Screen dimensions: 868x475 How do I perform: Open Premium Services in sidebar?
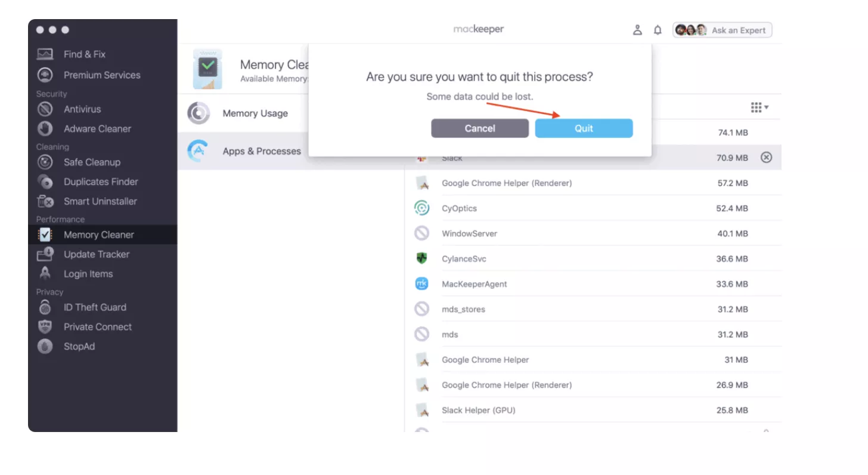tap(101, 75)
